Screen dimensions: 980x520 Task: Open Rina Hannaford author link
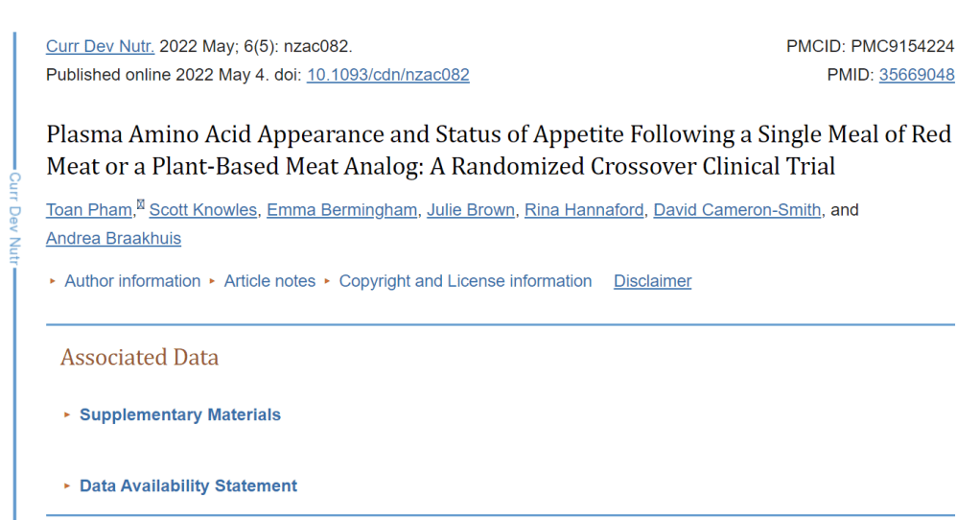coord(584,210)
